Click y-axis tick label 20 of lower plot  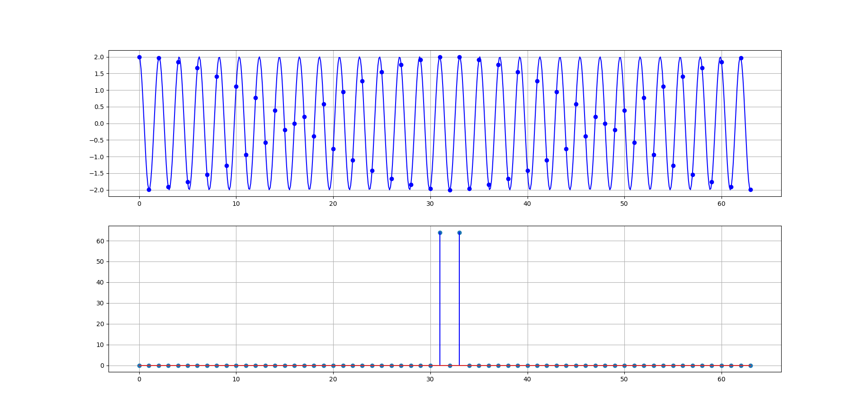coord(100,324)
